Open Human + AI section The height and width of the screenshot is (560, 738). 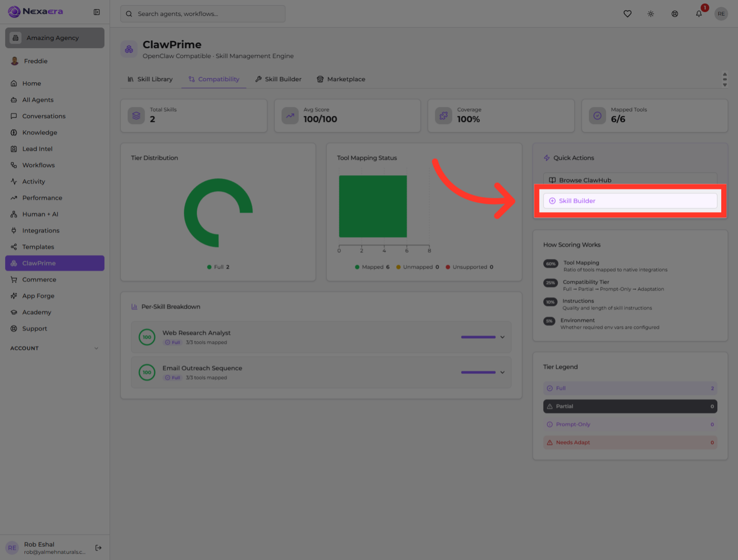pyautogui.click(x=55, y=214)
